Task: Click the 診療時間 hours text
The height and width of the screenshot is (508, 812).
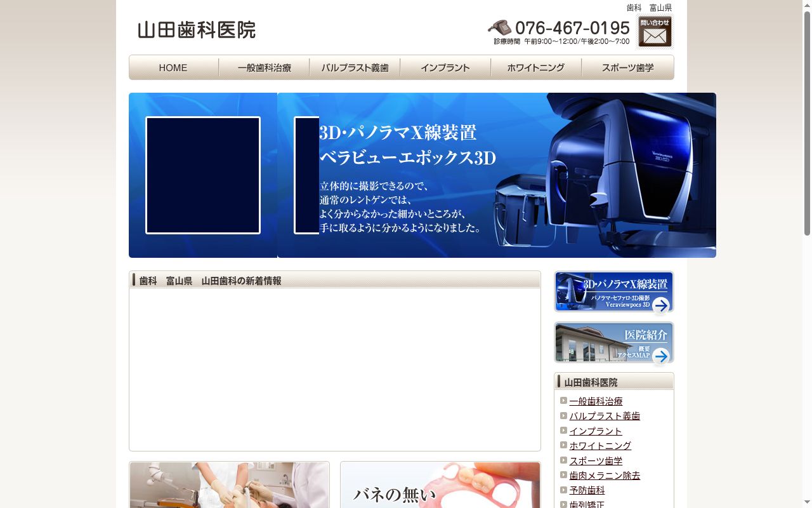Action: (561, 41)
